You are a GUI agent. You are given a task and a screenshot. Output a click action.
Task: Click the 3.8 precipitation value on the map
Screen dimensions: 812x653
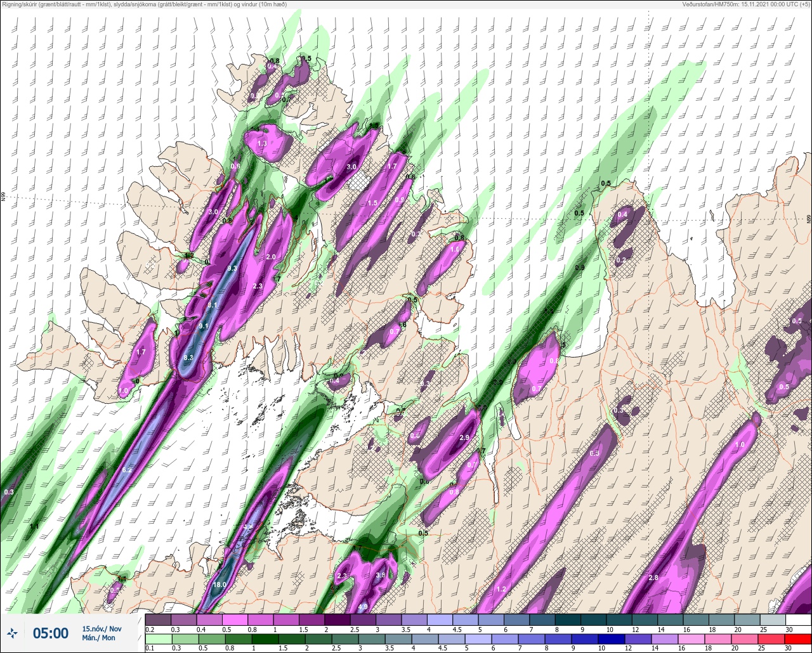pos(381,576)
